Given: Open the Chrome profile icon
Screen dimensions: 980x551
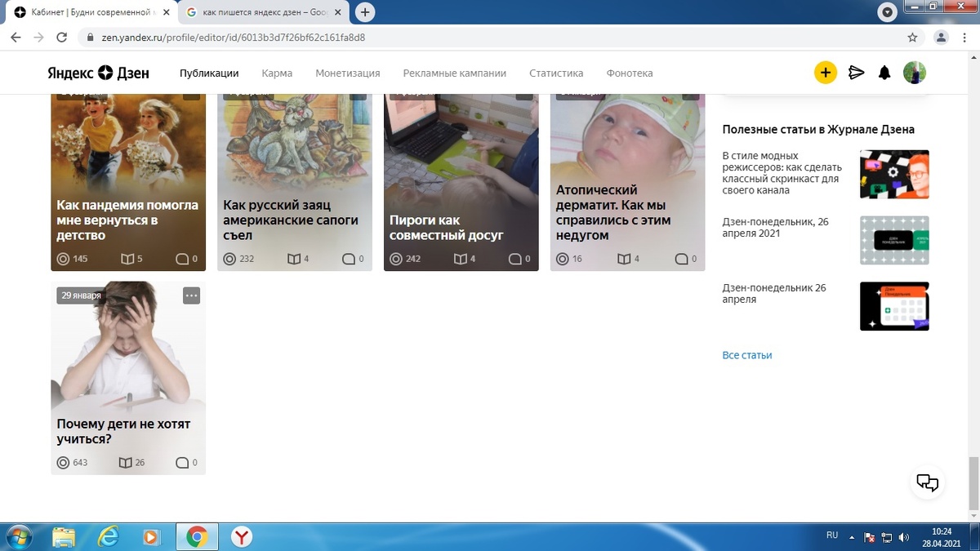Looking at the screenshot, I should (x=941, y=38).
